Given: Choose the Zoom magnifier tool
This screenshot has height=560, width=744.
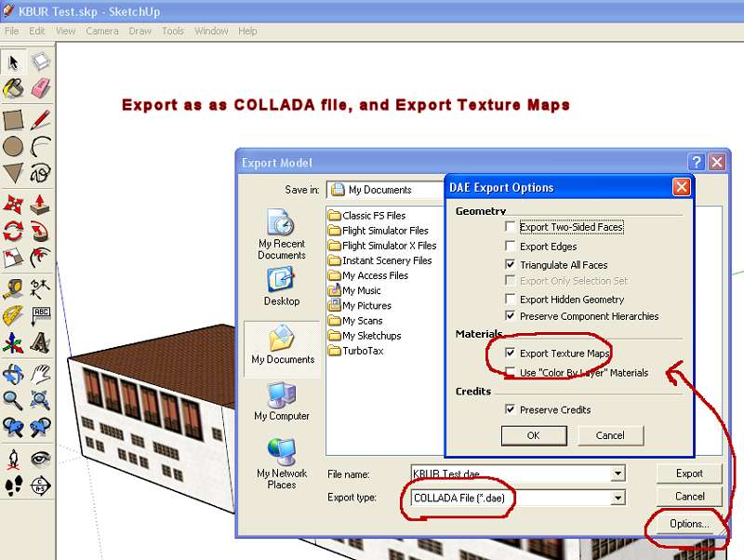Looking at the screenshot, I should point(13,401).
